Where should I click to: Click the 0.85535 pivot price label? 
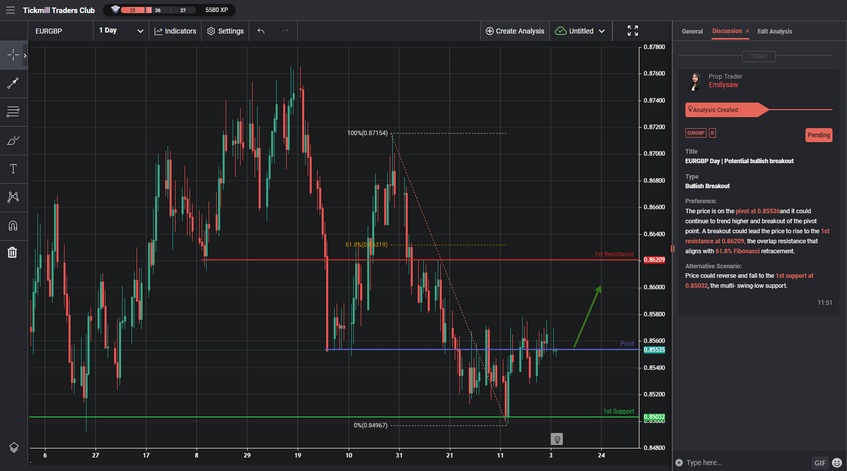(654, 350)
